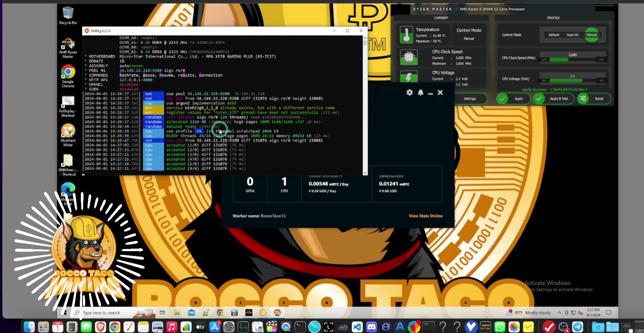
Task: Select Auto OC control mode
Action: point(573,35)
